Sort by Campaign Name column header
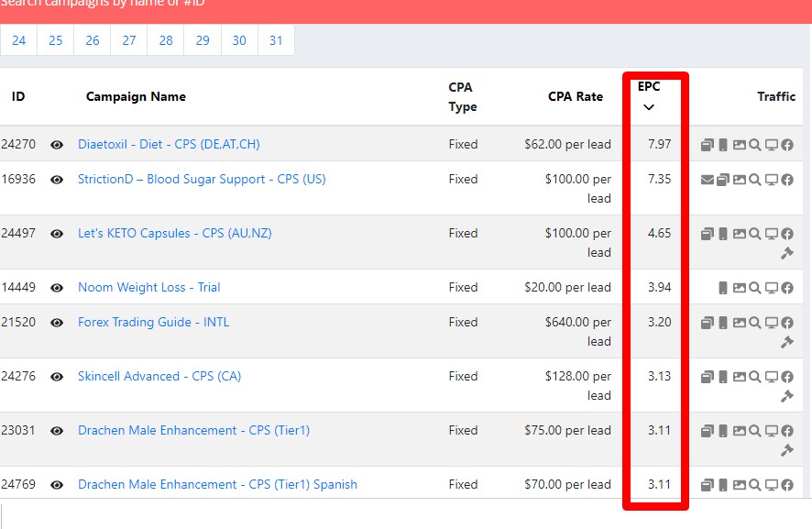The width and height of the screenshot is (812, 529). click(x=136, y=96)
